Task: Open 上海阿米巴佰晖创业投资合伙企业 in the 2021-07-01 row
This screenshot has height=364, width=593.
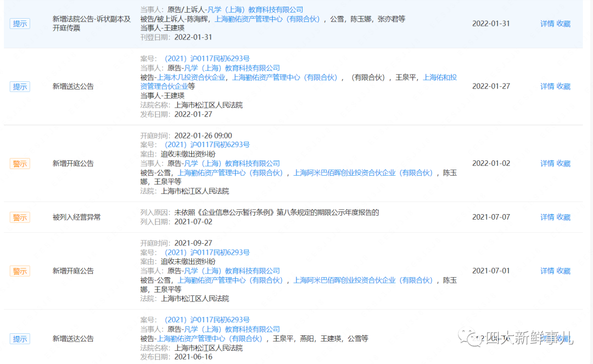Action: pos(363,281)
